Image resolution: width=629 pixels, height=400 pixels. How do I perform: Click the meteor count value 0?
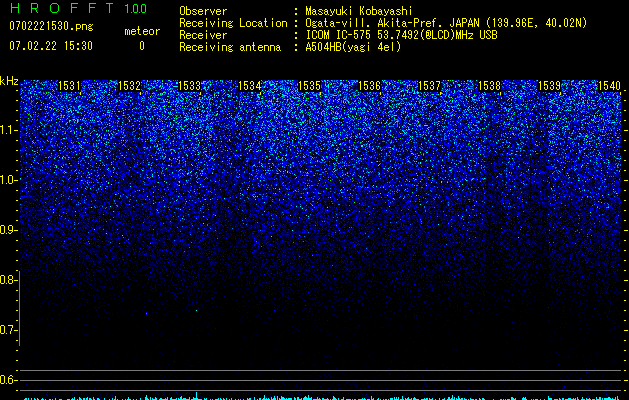(142, 46)
